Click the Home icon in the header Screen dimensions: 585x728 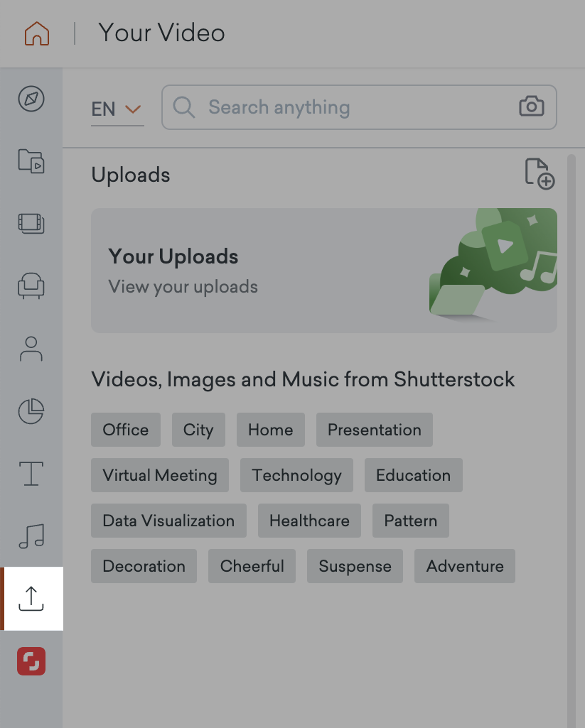tap(37, 33)
